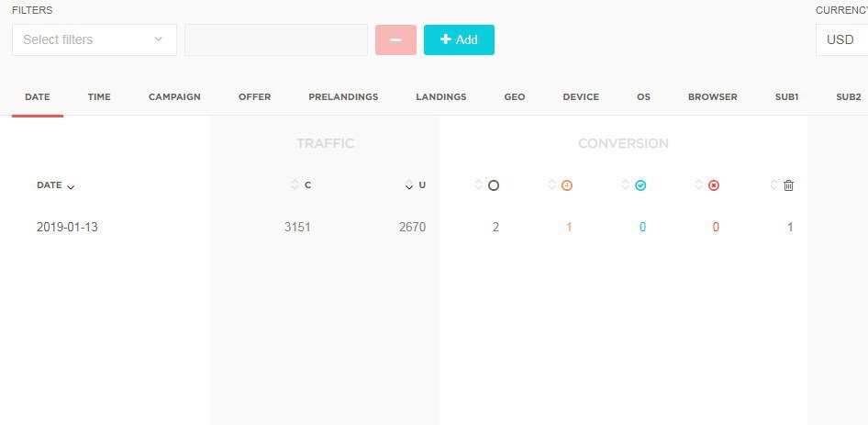Open the OS tab

(643, 97)
